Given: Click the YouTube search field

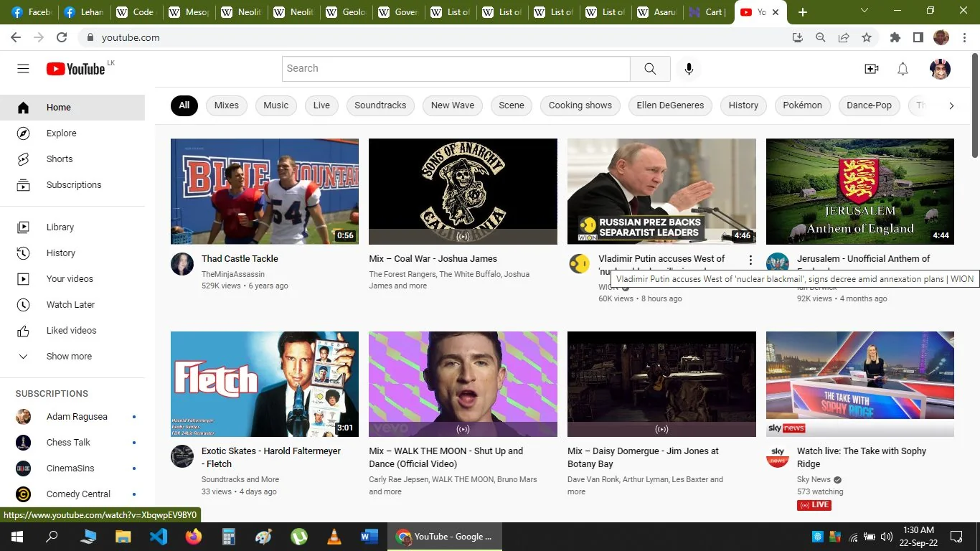Looking at the screenshot, I should coord(456,69).
